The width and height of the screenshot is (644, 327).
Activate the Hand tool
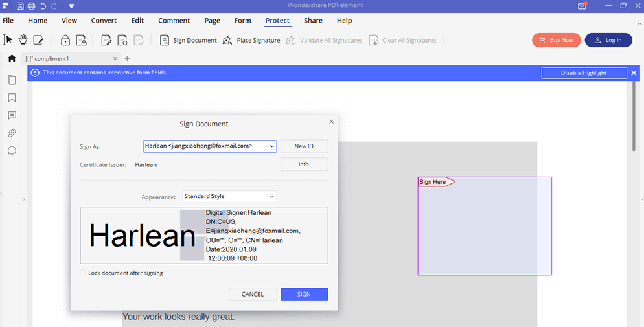coord(23,39)
